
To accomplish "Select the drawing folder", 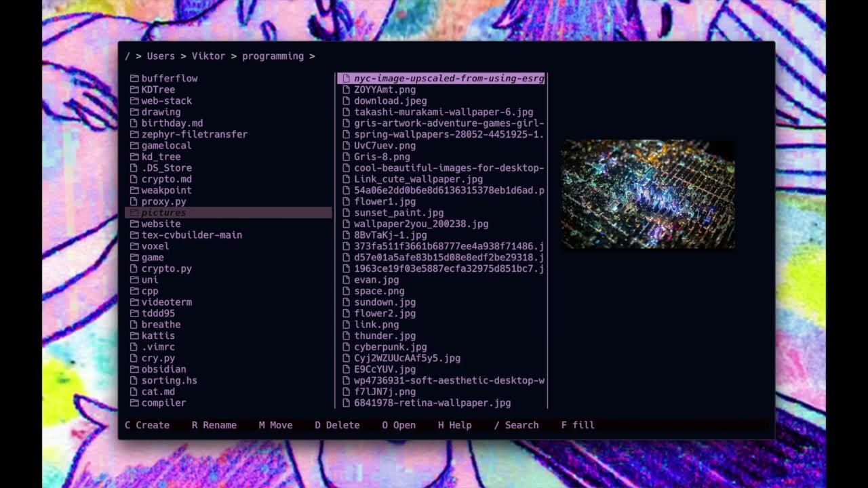I will (161, 112).
